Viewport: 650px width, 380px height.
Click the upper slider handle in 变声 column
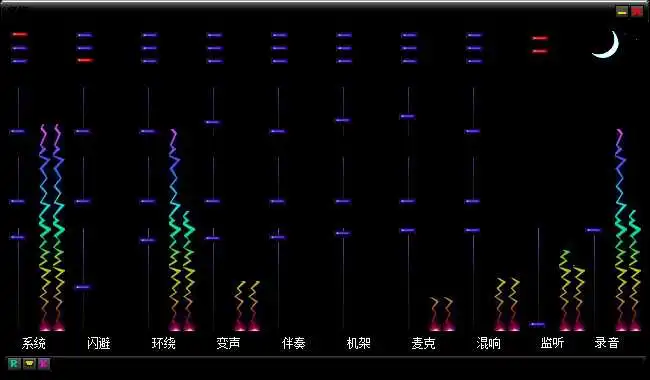212,122
